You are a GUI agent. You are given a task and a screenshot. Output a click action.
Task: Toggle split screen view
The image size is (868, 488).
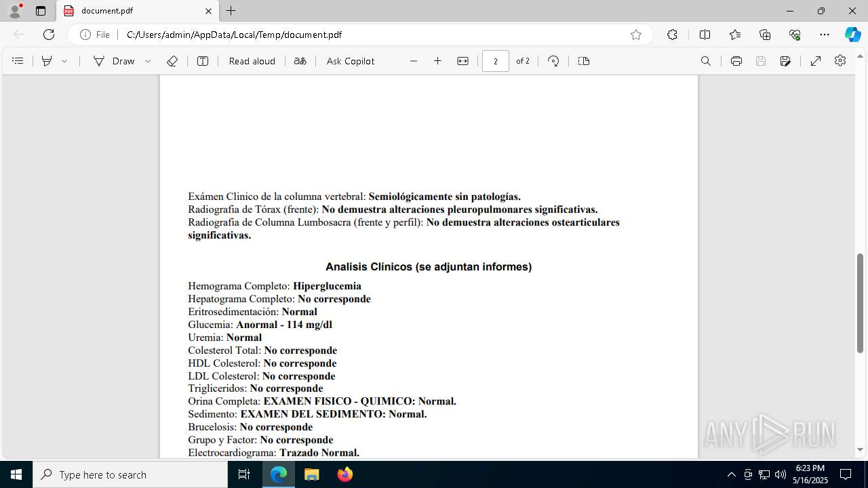click(705, 35)
